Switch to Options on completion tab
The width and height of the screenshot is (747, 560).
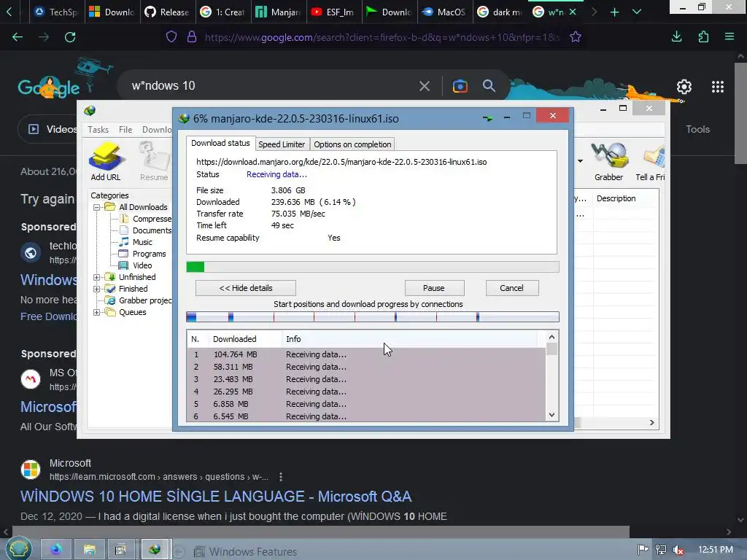352,144
